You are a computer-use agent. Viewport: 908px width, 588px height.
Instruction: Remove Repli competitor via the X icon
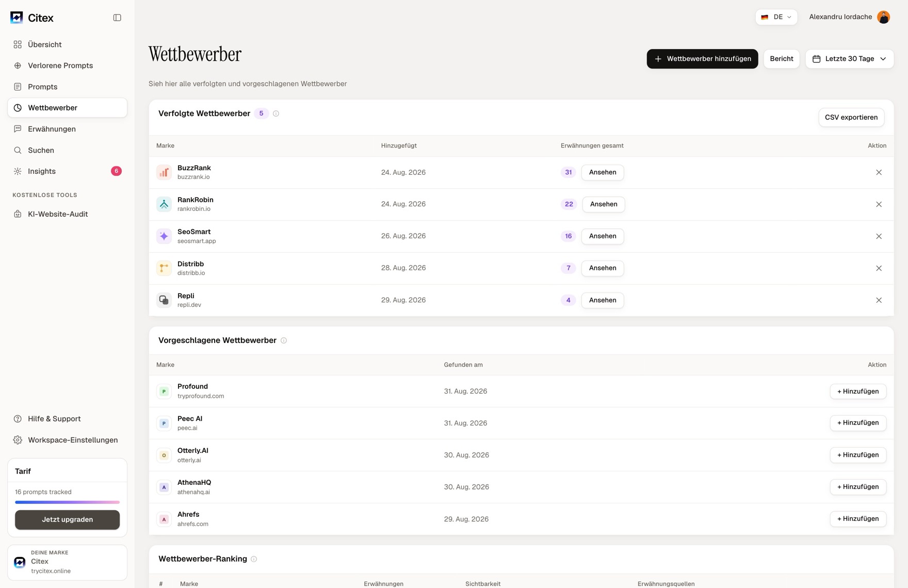[x=879, y=300]
